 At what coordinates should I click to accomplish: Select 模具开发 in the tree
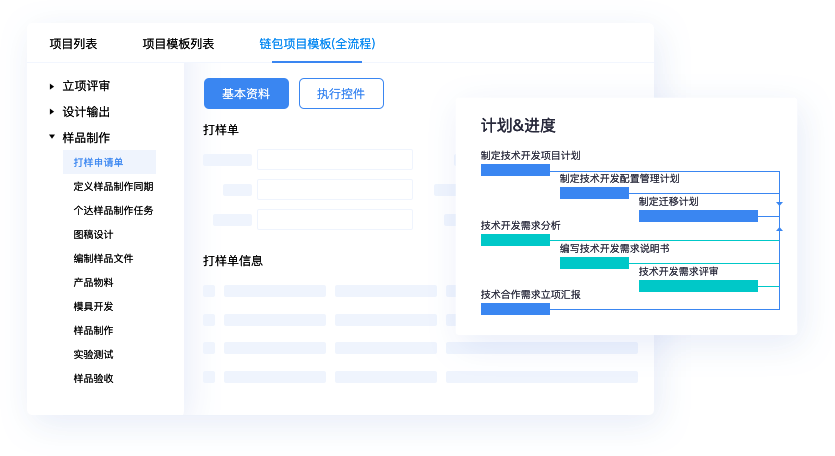pos(93,306)
